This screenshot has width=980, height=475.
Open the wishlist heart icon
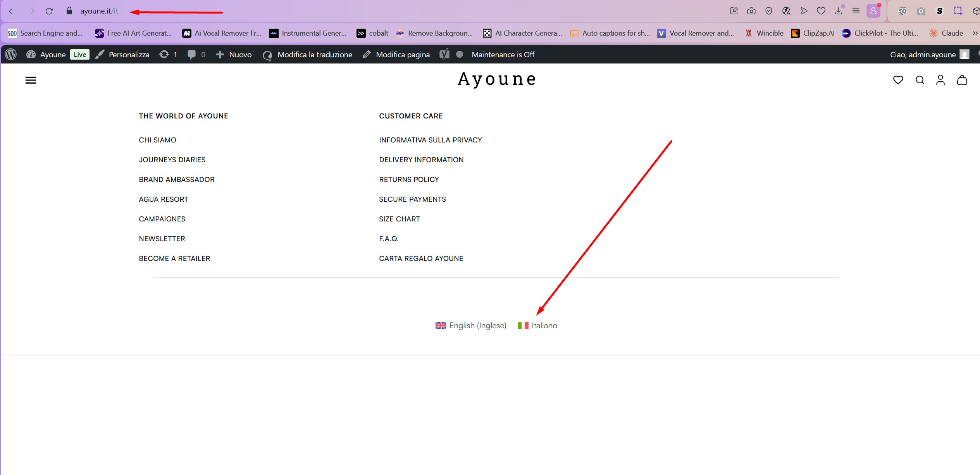(898, 80)
